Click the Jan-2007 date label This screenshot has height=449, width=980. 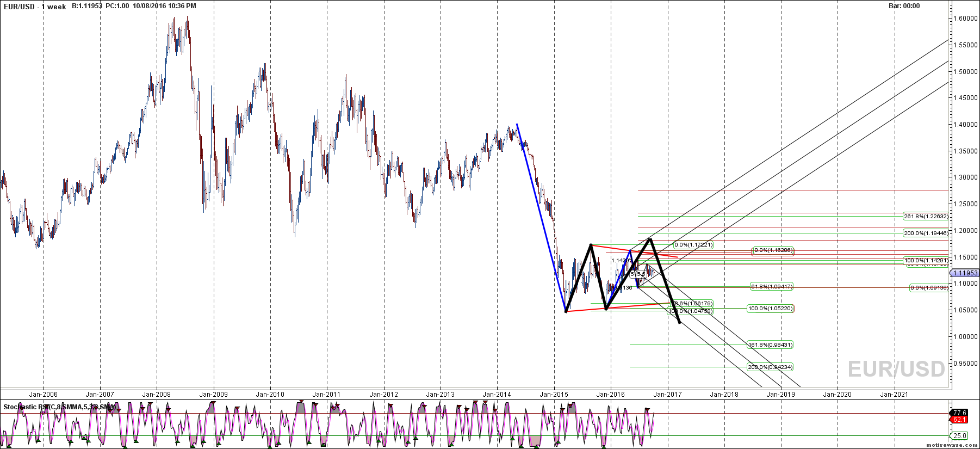point(100,395)
